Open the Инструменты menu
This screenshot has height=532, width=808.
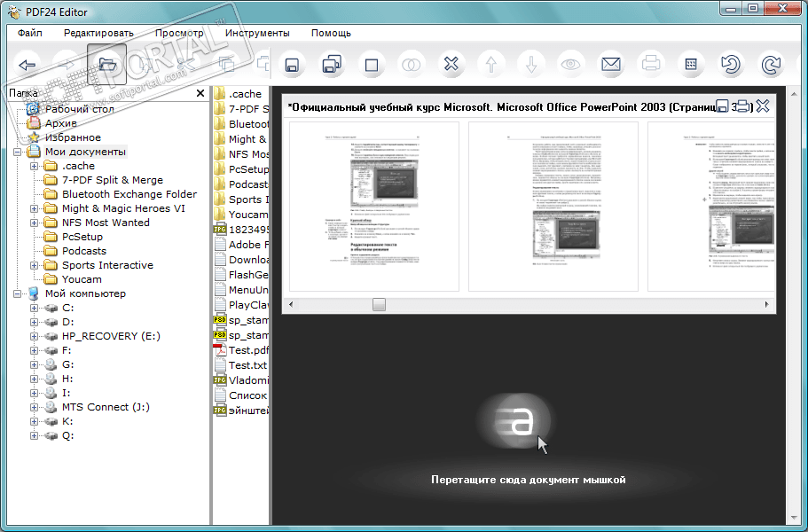coord(257,33)
